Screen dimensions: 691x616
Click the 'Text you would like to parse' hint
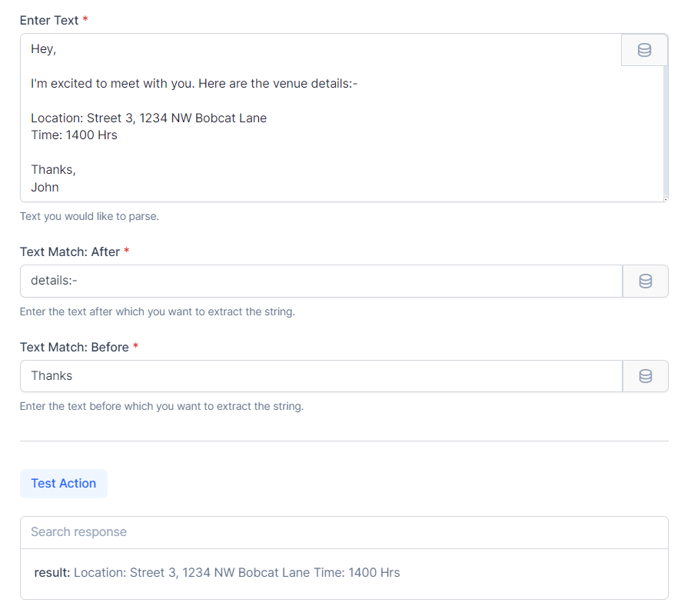click(89, 217)
